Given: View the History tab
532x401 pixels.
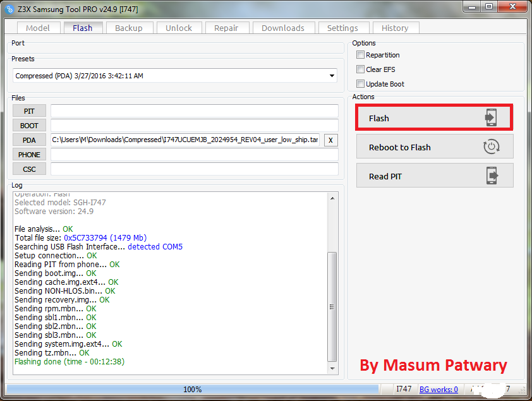Looking at the screenshot, I should [396, 28].
